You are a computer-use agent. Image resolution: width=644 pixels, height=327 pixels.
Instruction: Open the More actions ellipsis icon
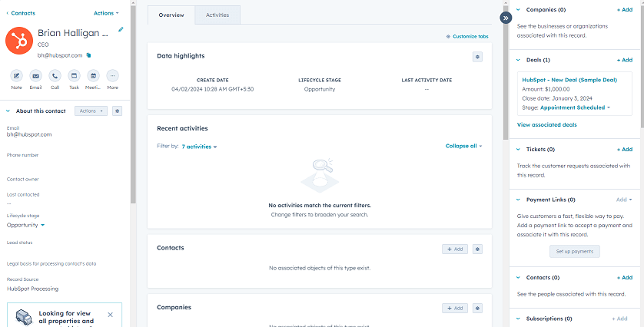112,76
